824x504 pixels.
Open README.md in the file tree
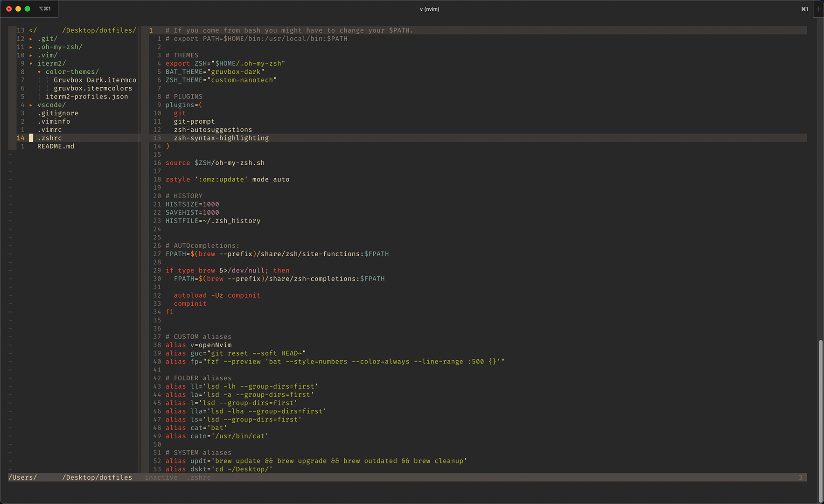(x=56, y=147)
